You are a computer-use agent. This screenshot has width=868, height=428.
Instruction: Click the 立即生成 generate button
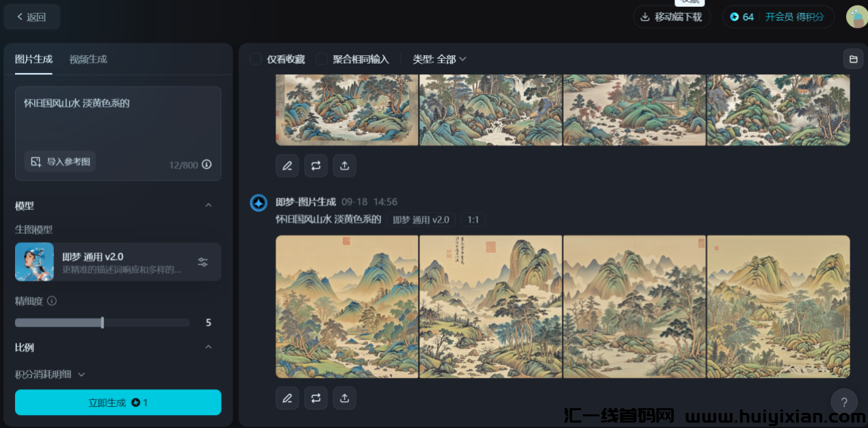pos(118,402)
